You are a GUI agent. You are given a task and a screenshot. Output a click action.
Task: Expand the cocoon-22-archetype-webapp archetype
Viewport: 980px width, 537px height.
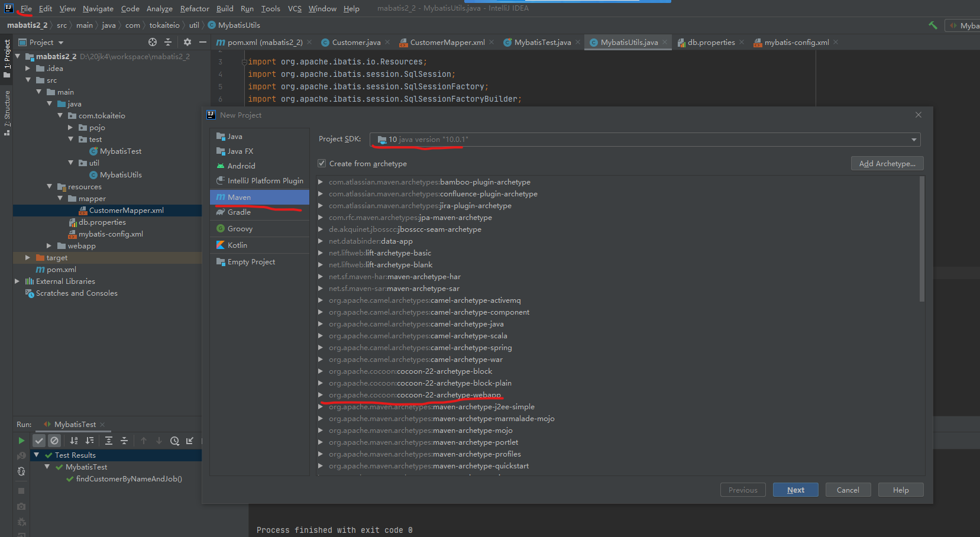(x=321, y=395)
